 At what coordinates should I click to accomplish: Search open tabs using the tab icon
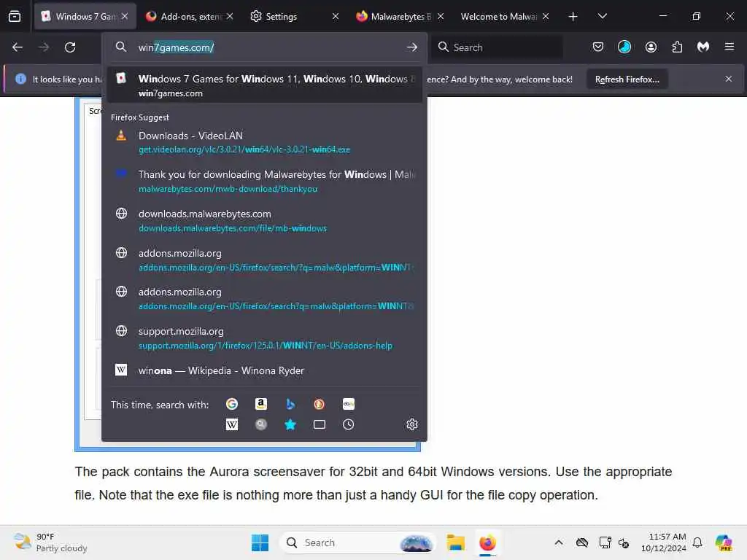pos(320,424)
